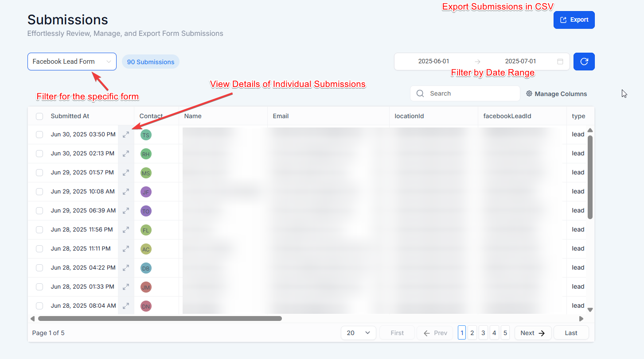The image size is (644, 359).
Task: Click the table's scroll down arrow
Action: pyautogui.click(x=590, y=310)
